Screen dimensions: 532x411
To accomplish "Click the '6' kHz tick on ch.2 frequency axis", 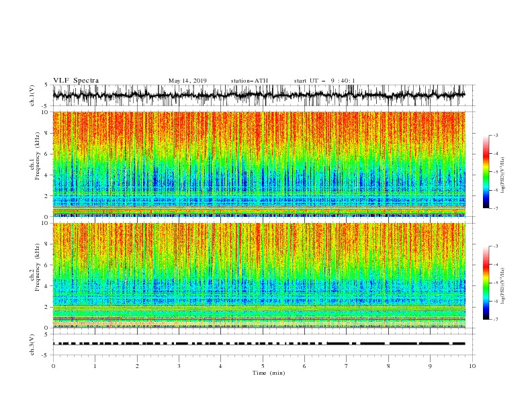I will (x=47, y=265).
